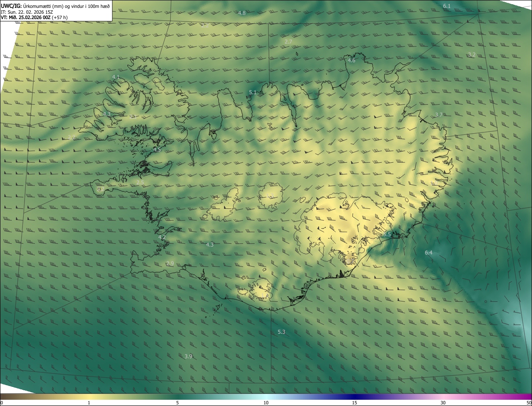This screenshot has width=532, height=406.
Task: Click the pink color bar segment above 30
Action: point(443,396)
